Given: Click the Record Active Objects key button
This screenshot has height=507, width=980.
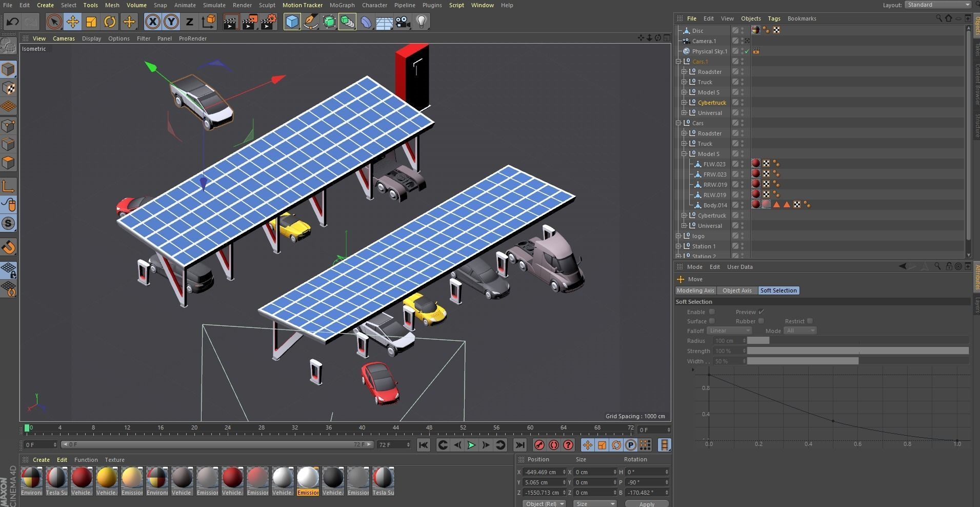Looking at the screenshot, I should pyautogui.click(x=539, y=445).
